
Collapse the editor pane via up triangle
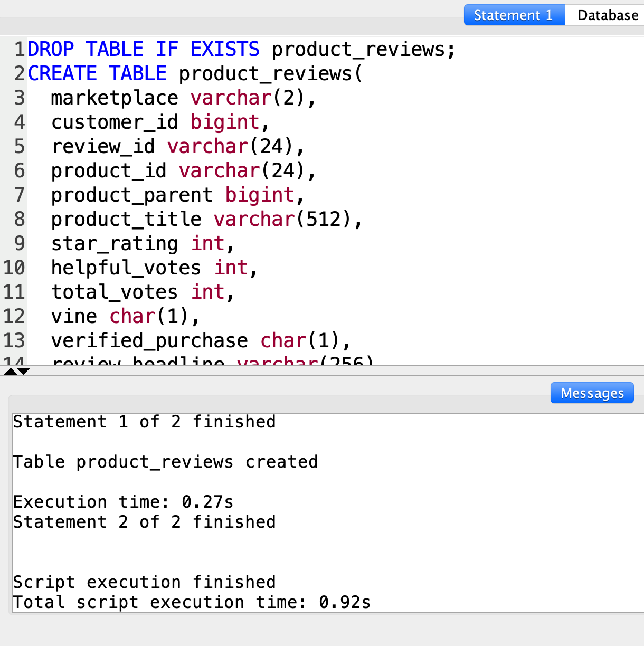click(10, 372)
